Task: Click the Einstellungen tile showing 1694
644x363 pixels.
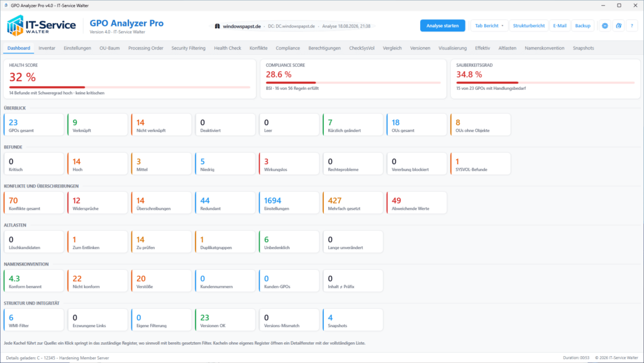Action: pos(289,203)
